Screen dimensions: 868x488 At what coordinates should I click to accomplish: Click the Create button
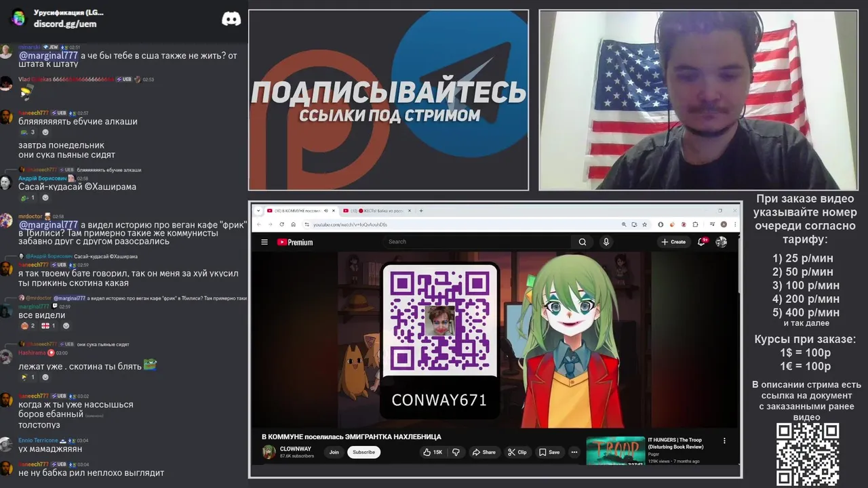(673, 242)
